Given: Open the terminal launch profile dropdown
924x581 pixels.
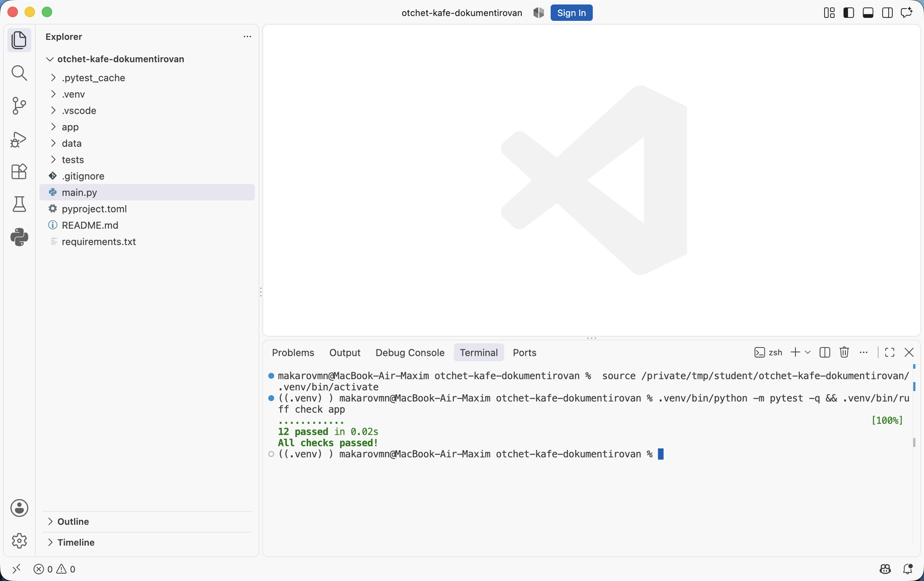Looking at the screenshot, I should 808,352.
